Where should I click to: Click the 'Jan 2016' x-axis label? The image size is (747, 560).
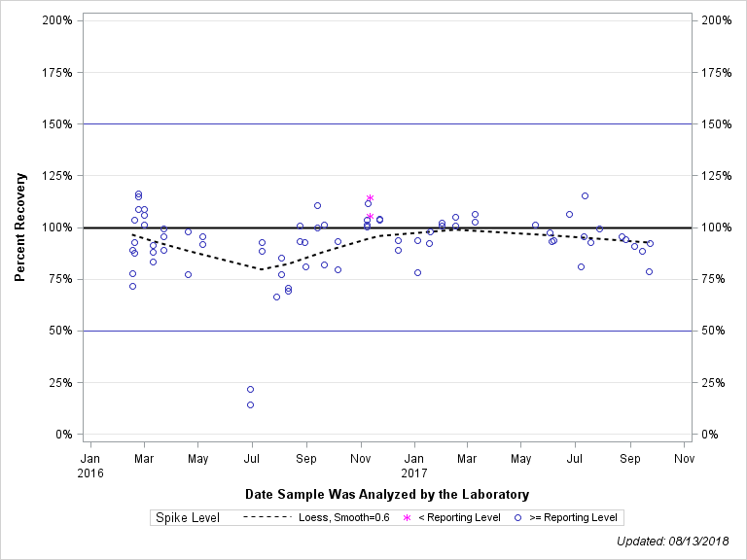tap(90, 466)
